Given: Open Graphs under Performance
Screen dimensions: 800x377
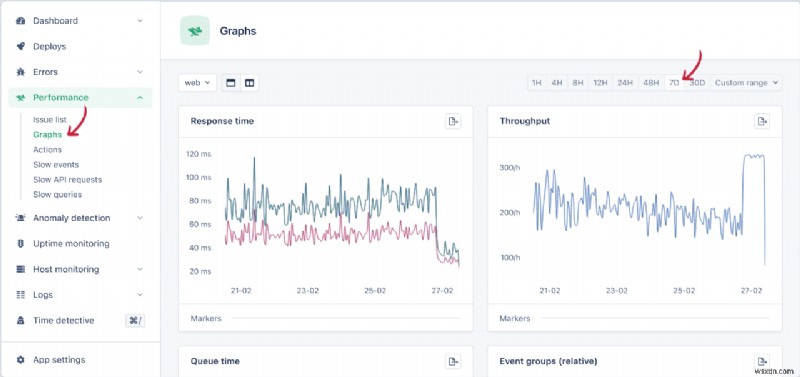Looking at the screenshot, I should 47,135.
